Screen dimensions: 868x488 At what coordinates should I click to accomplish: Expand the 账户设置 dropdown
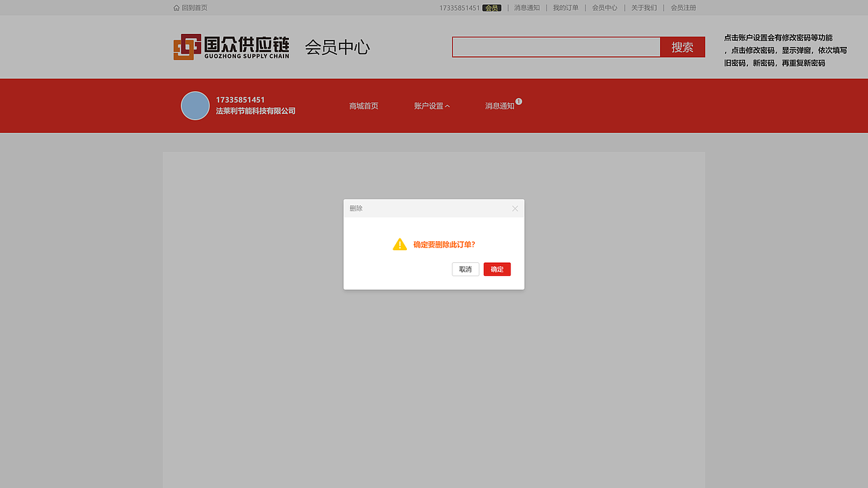point(429,106)
